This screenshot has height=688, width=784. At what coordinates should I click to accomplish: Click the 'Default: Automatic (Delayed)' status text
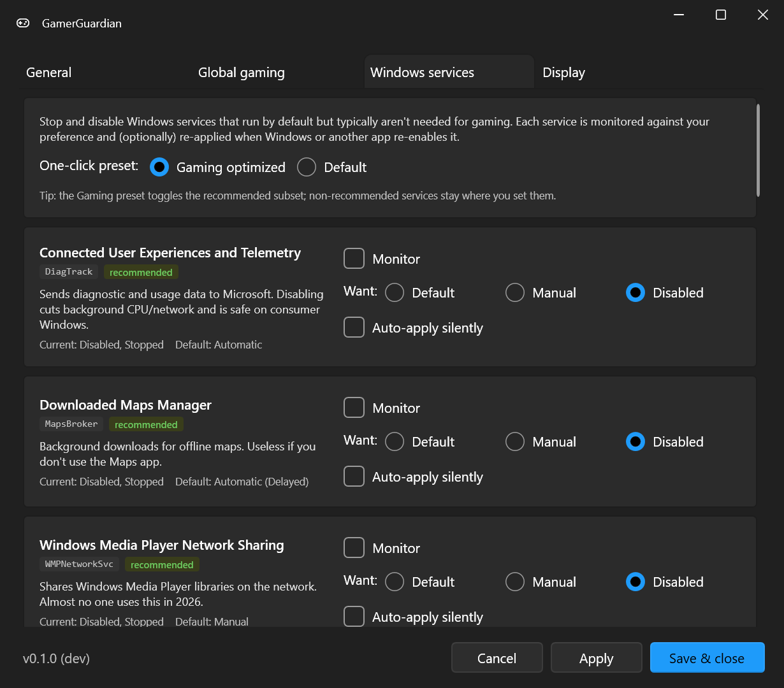pos(242,482)
